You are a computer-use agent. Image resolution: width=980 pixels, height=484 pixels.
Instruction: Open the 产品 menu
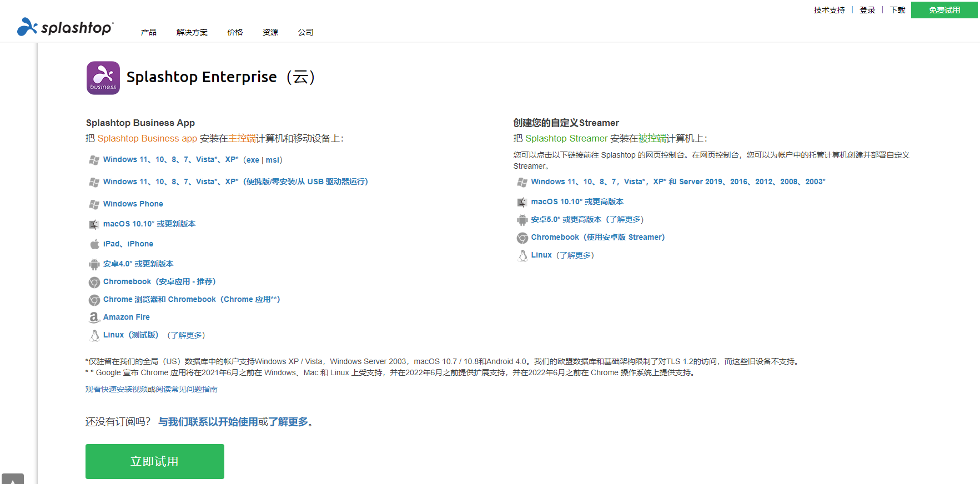[x=149, y=32]
